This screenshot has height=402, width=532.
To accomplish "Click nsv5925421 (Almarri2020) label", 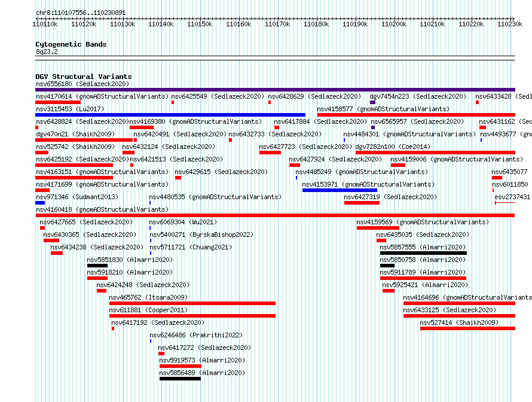I will (x=425, y=285).
